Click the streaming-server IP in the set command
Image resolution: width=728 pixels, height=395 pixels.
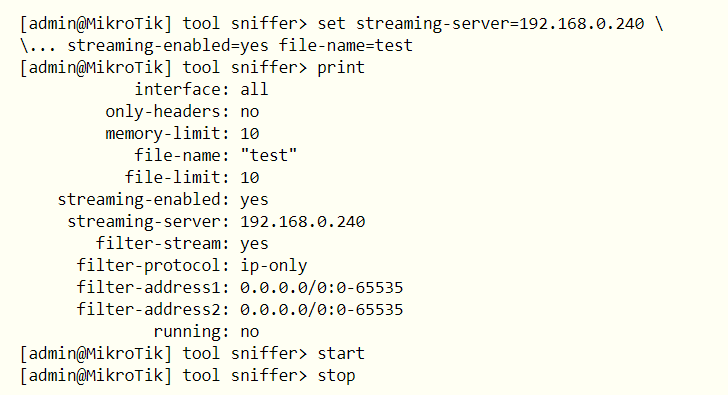581,23
